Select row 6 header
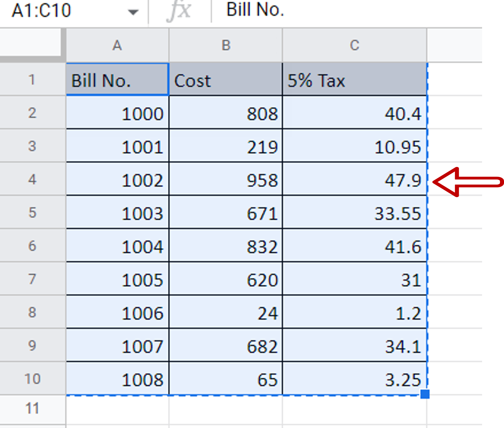The width and height of the screenshot is (504, 428). 32,245
